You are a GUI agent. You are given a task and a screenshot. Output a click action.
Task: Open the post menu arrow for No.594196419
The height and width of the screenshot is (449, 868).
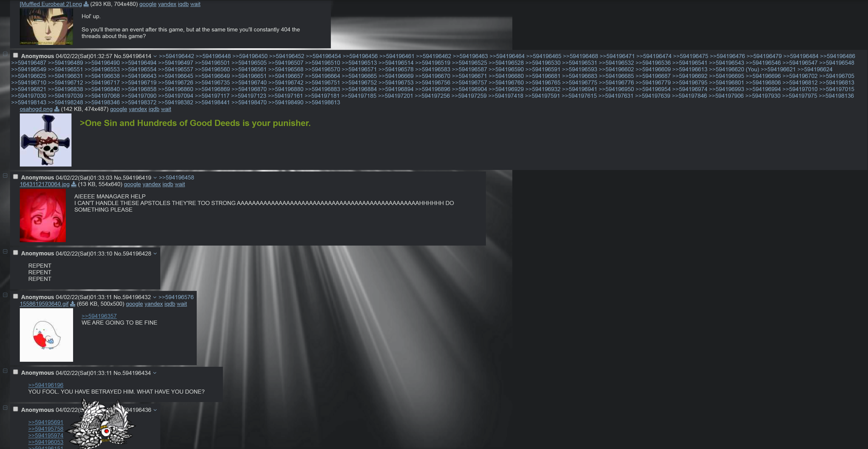[155, 178]
